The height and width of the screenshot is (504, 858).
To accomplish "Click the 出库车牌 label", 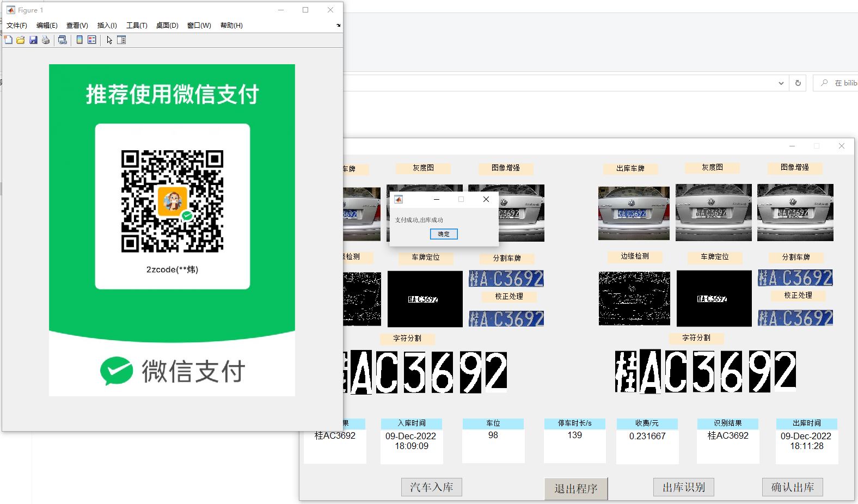I will click(630, 169).
